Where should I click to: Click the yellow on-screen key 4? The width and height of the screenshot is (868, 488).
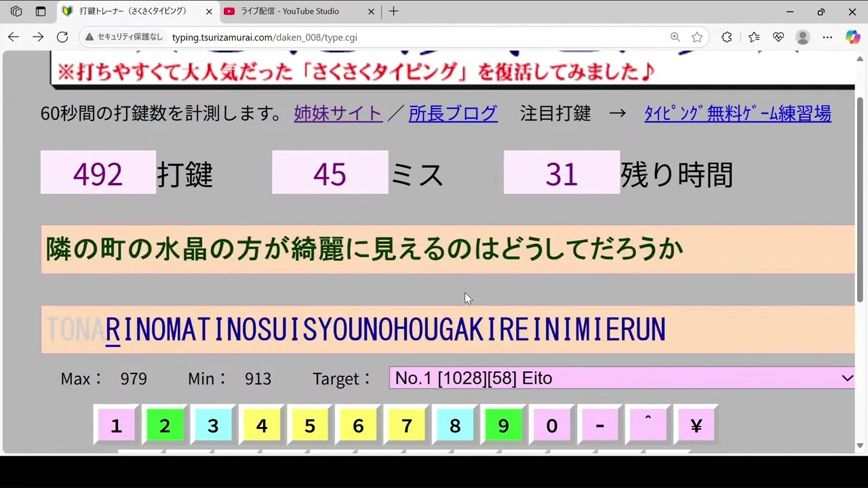pos(261,426)
